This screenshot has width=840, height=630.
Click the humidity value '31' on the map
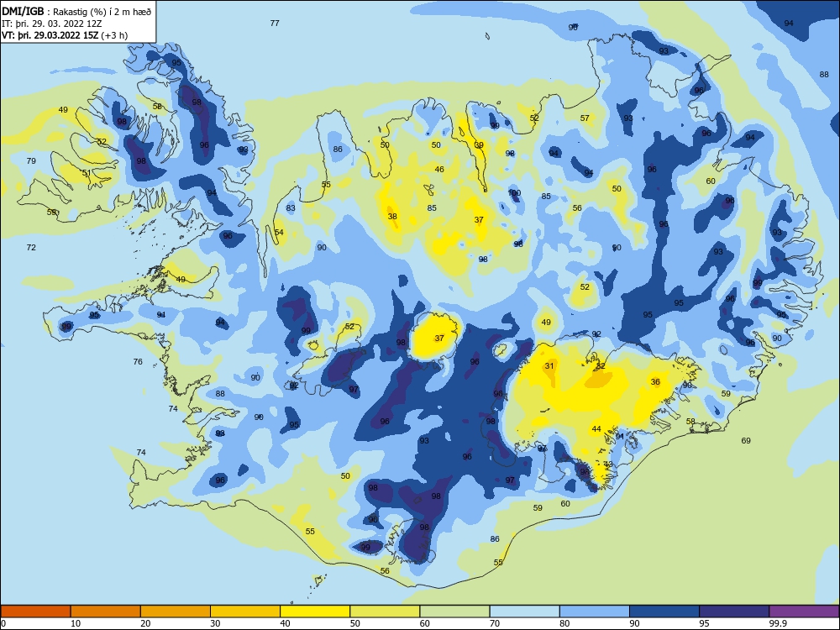tap(549, 366)
